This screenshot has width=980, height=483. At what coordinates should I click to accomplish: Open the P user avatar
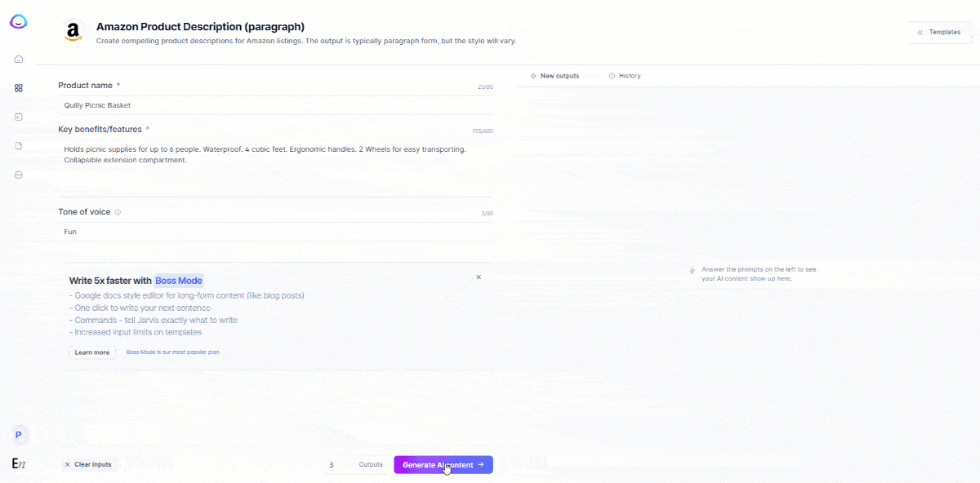pyautogui.click(x=18, y=435)
